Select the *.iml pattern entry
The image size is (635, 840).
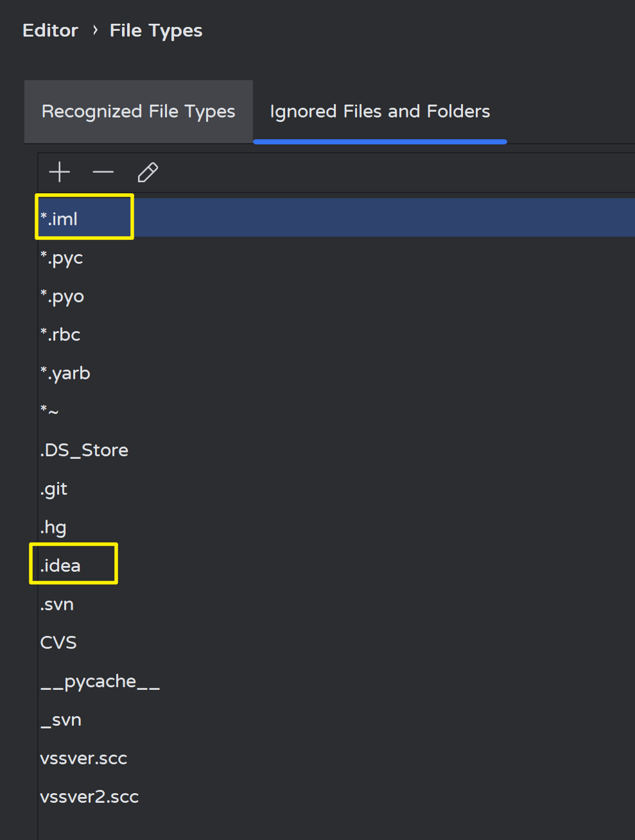[59, 219]
